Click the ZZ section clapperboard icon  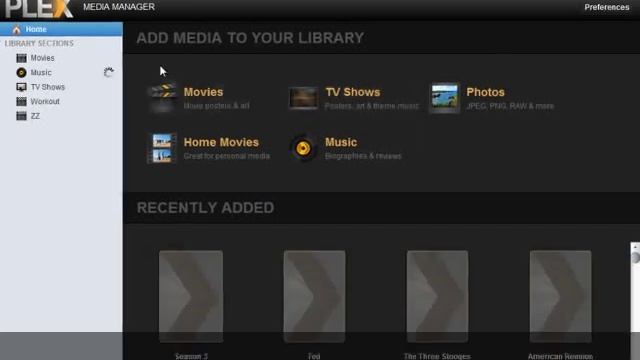21,116
